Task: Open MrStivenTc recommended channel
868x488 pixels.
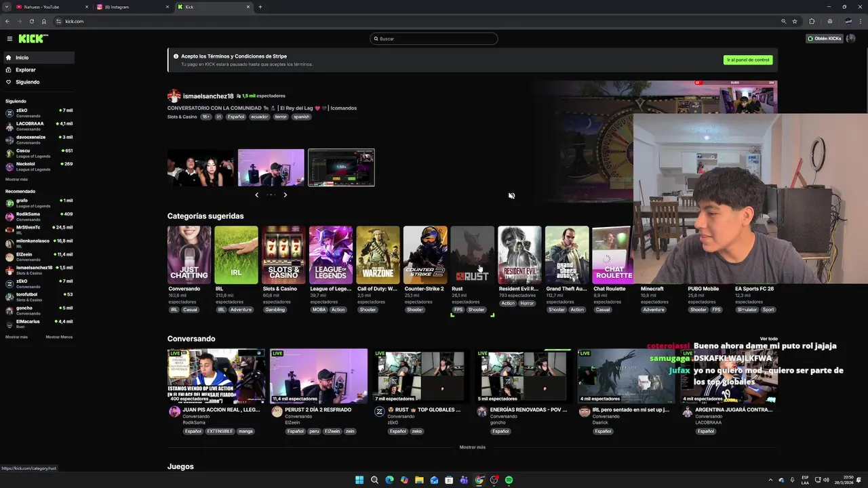Action: [38, 230]
